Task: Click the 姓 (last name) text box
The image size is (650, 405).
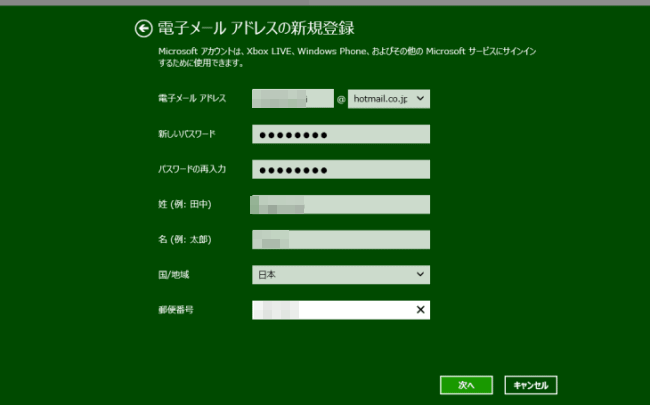Action: 340,204
